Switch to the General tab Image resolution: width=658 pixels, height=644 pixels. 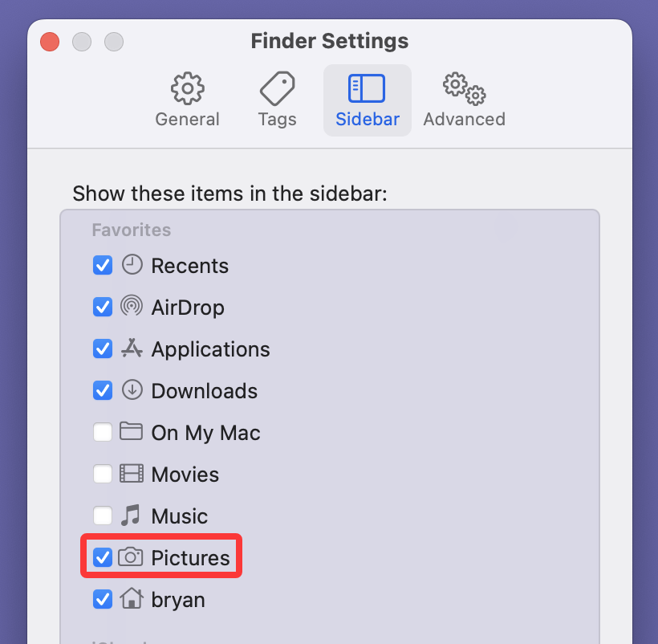(187, 98)
